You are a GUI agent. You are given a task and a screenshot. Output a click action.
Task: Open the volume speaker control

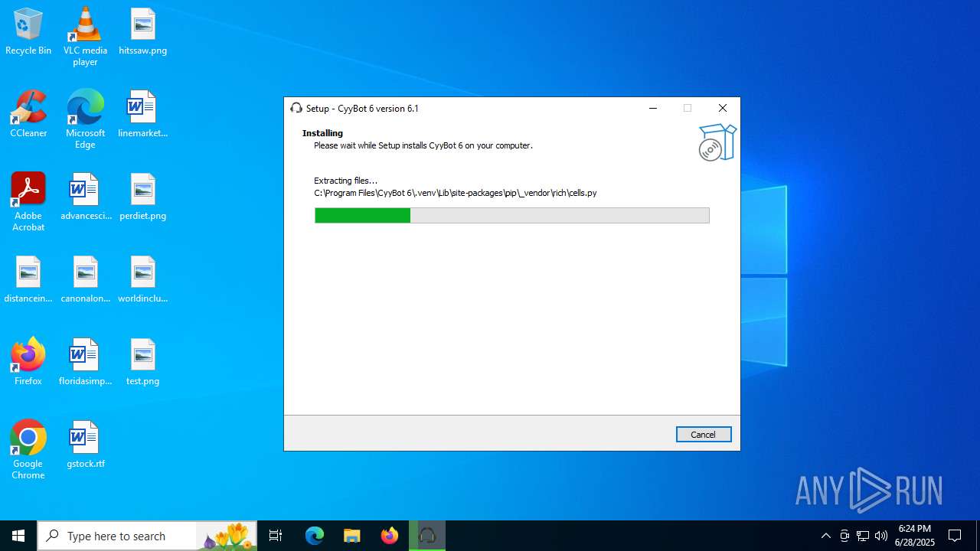[881, 536]
